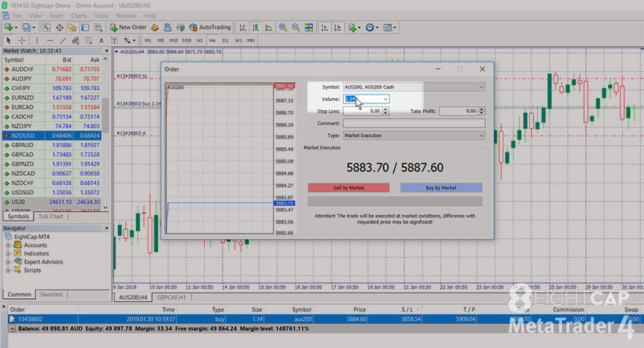644x348 pixels.
Task: Switch timeframe to M30
Action: click(187, 40)
